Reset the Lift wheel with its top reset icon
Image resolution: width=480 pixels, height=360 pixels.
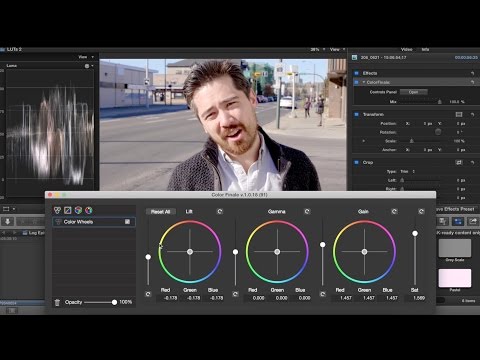220,211
